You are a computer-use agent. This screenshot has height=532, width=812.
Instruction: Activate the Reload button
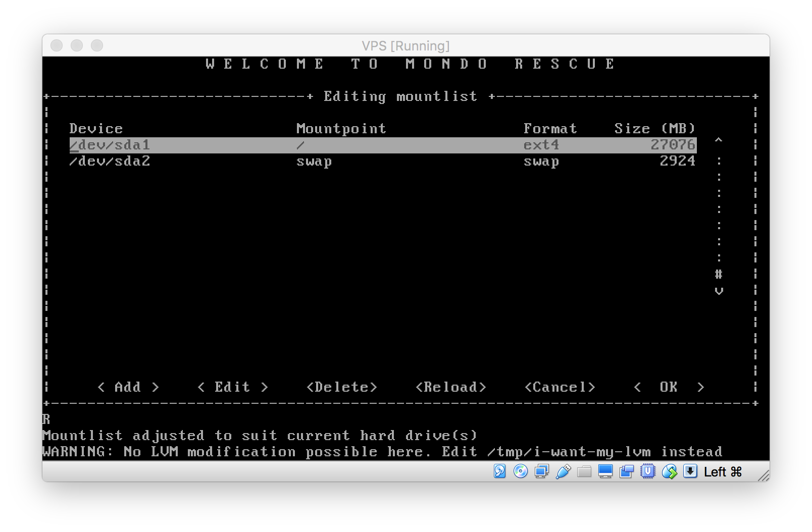[451, 387]
